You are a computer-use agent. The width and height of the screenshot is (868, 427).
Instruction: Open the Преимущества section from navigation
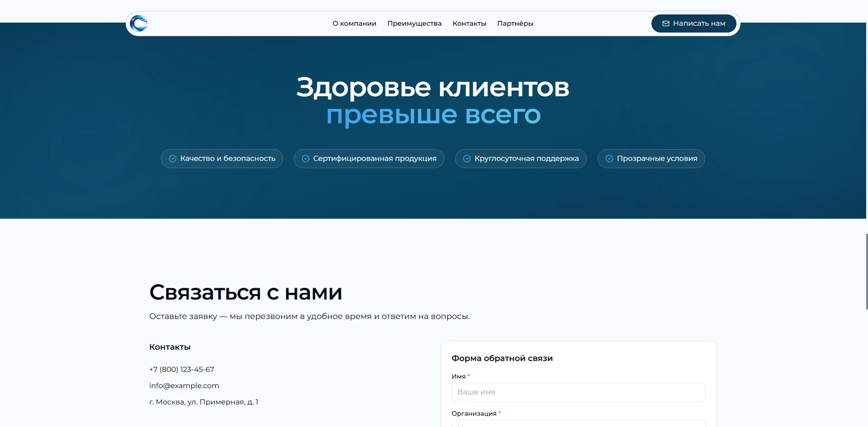pos(414,23)
